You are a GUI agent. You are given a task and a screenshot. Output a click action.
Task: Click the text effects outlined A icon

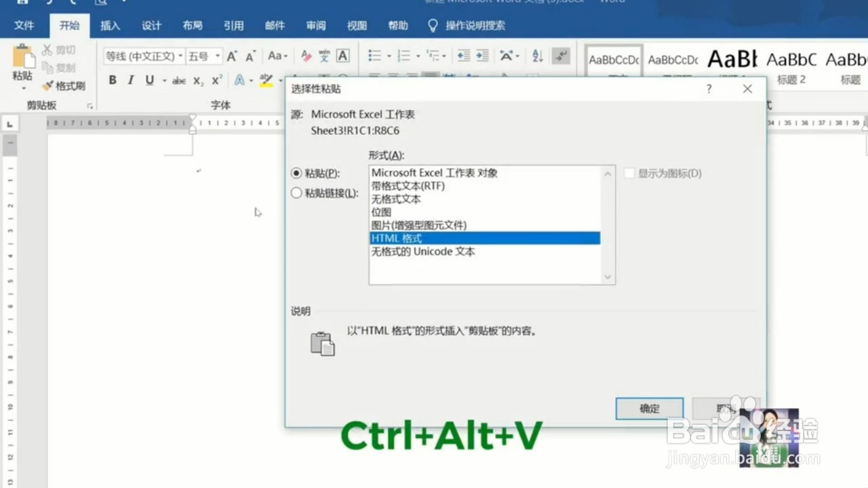pyautogui.click(x=239, y=80)
